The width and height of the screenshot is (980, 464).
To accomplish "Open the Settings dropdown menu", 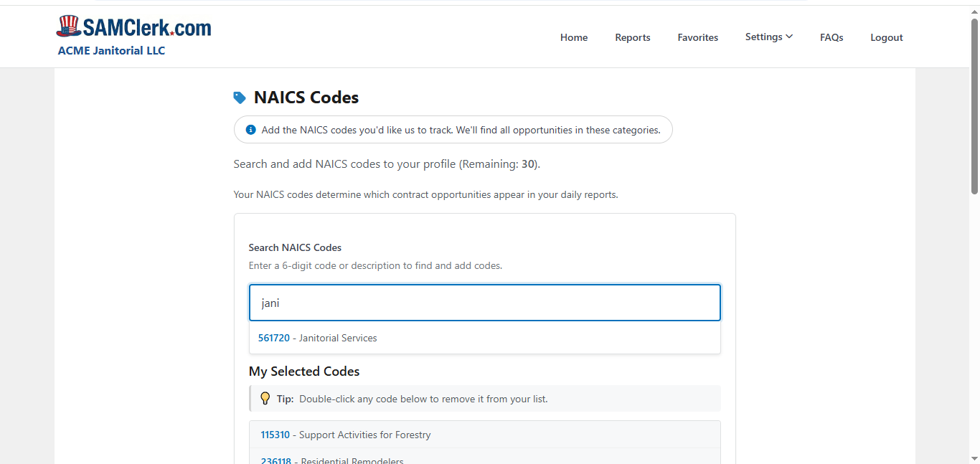I will (x=768, y=37).
